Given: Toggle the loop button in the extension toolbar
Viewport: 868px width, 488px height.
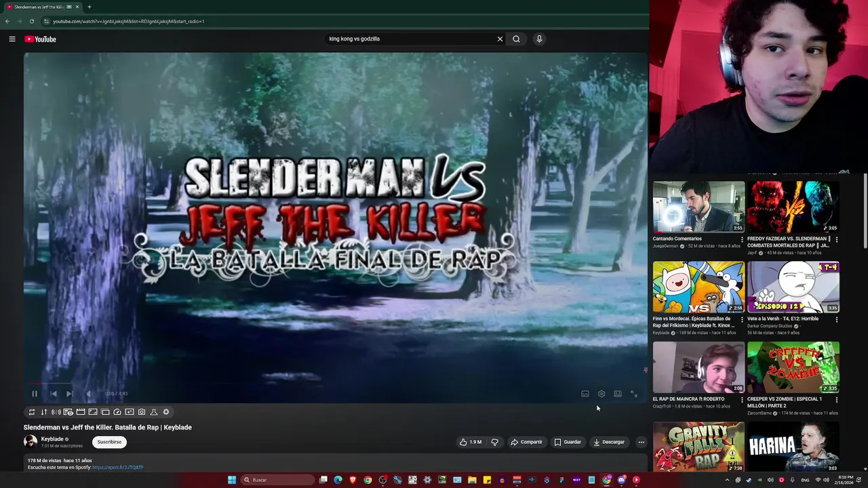Looking at the screenshot, I should 31,411.
